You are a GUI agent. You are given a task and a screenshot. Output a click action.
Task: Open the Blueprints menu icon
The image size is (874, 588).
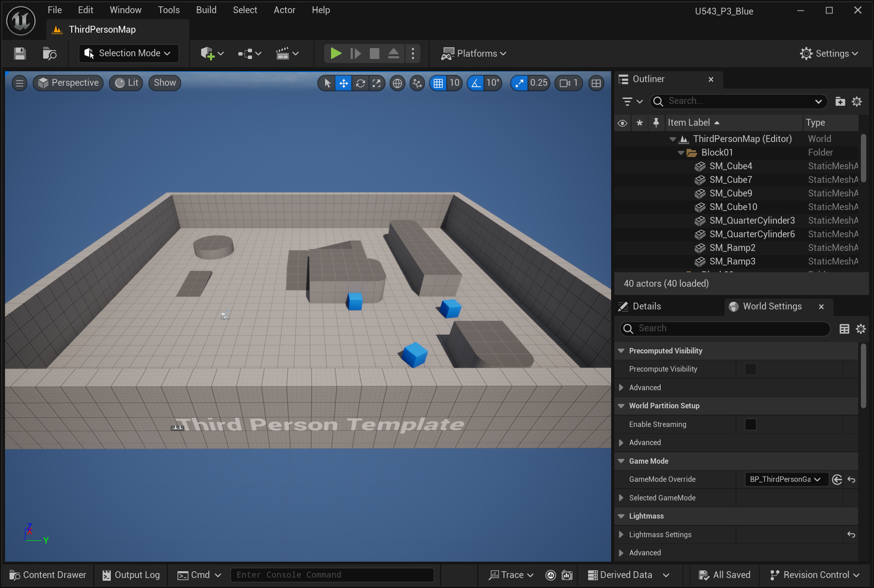pyautogui.click(x=249, y=54)
